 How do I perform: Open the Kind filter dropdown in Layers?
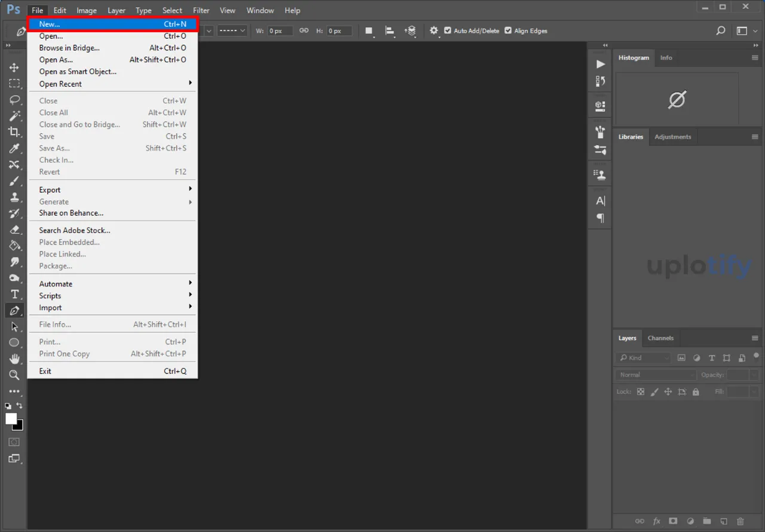click(643, 358)
